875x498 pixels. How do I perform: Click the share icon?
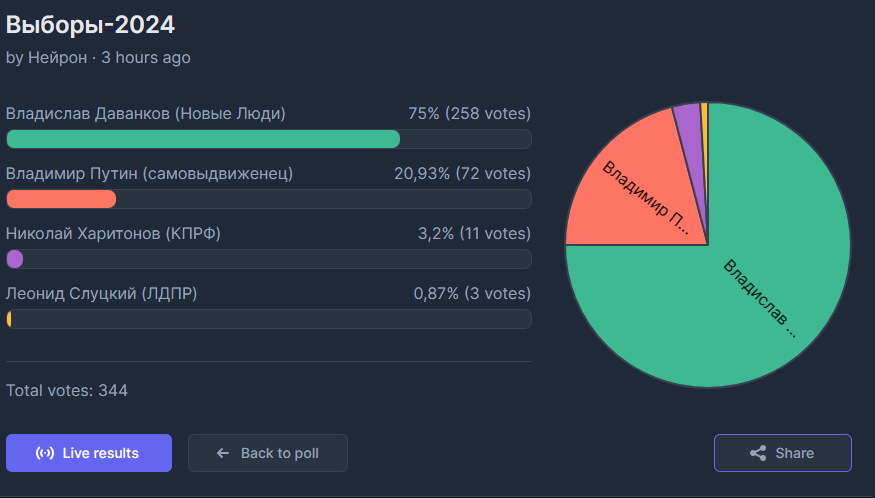(758, 453)
